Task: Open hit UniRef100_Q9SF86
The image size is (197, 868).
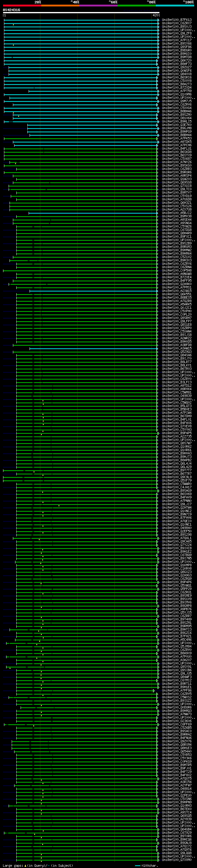Action: click(x=177, y=47)
